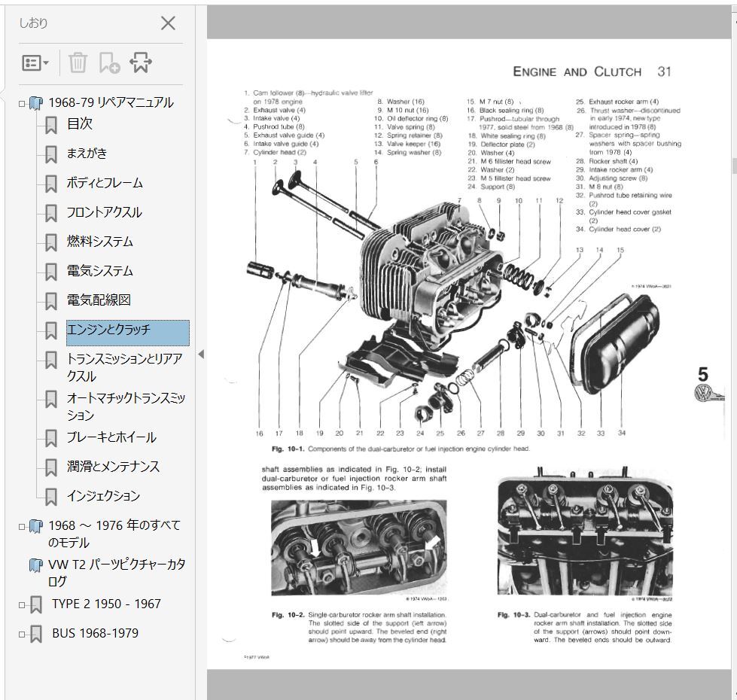The height and width of the screenshot is (700, 737).
Task: Open the TYPE 2 1950 - 1967 bookmark
Action: pos(106,604)
